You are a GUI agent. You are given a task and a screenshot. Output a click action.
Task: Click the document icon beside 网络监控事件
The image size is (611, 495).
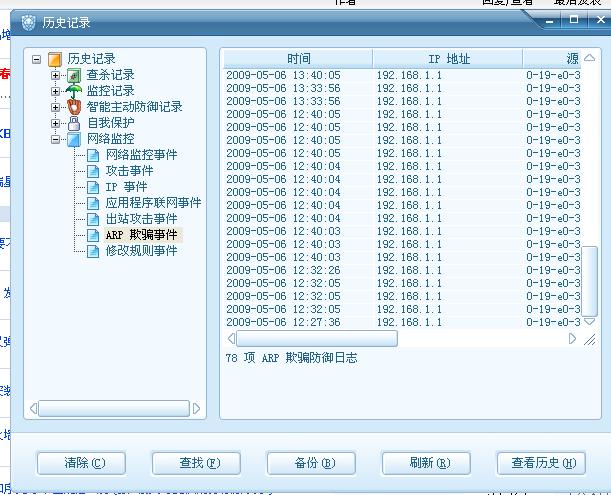click(93, 155)
